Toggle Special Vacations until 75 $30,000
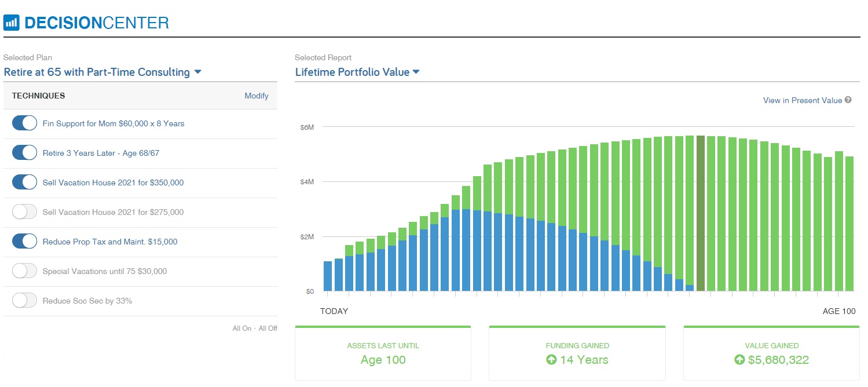Viewport: 868px width, 387px height. click(24, 271)
